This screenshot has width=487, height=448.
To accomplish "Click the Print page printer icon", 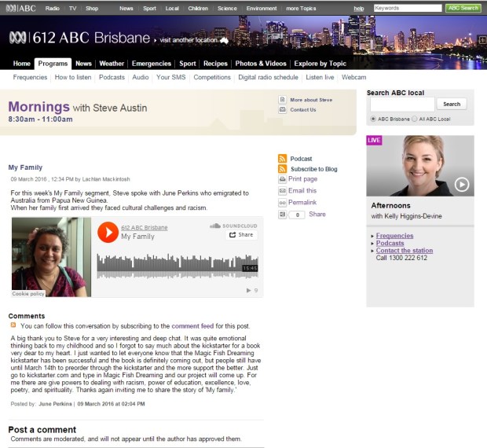I will coord(282,179).
